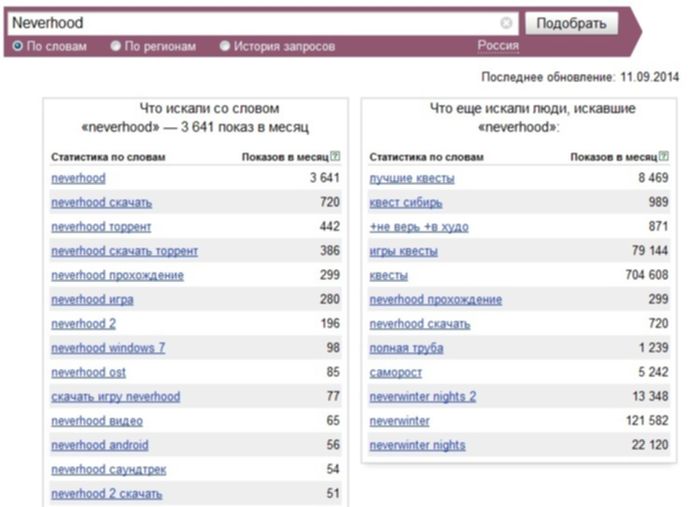Open the 'квест сибирь' link

coord(406,202)
